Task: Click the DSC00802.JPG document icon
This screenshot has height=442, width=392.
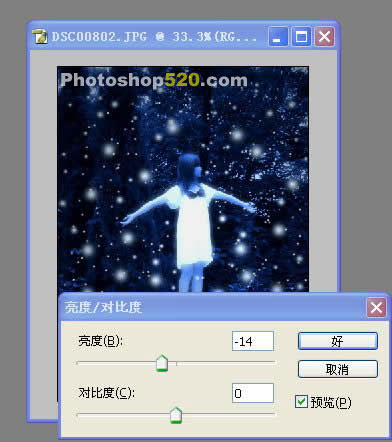Action: (40, 37)
